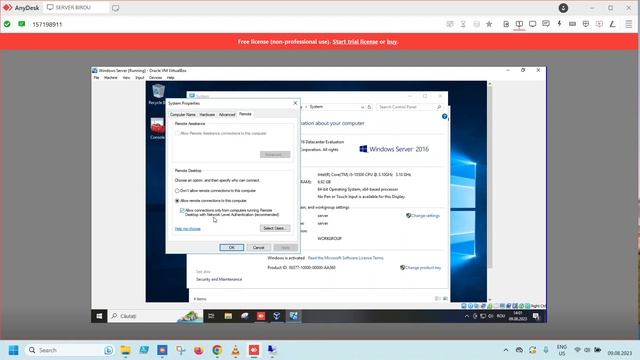Image resolution: width=640 pixels, height=360 pixels.
Task: Open the local Windows 11 Start button
Action: point(13,350)
